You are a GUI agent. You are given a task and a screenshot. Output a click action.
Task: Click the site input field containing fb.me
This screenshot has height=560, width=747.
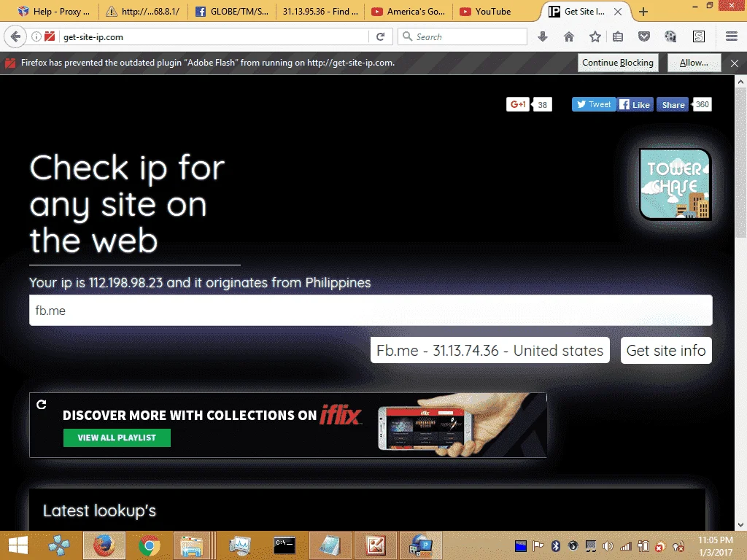point(371,311)
